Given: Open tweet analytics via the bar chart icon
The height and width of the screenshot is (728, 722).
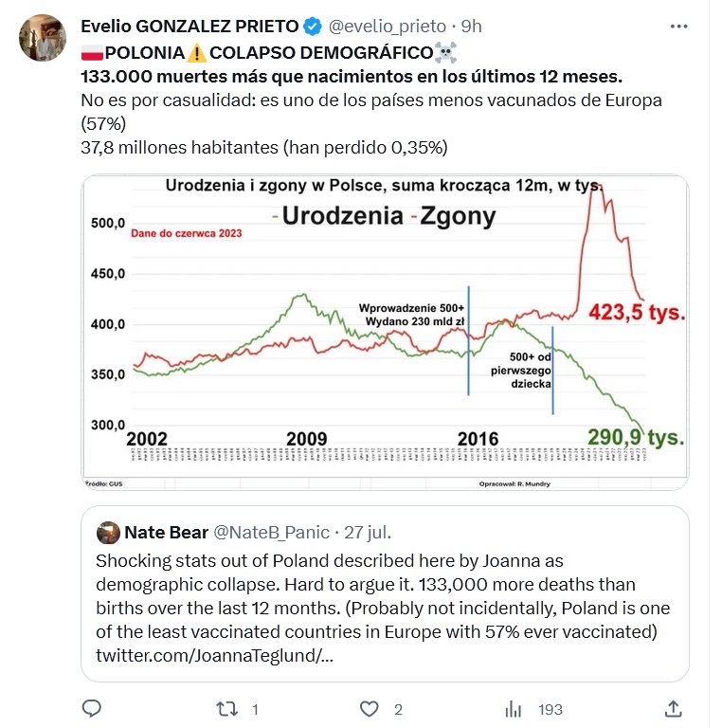Looking at the screenshot, I should click(514, 708).
